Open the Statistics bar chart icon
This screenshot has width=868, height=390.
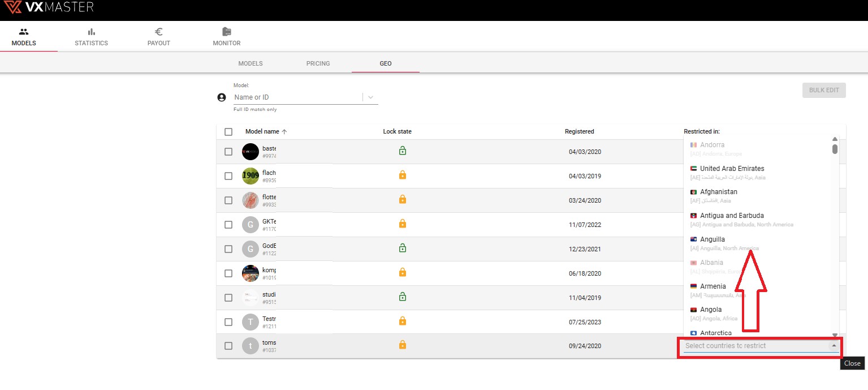point(91,32)
